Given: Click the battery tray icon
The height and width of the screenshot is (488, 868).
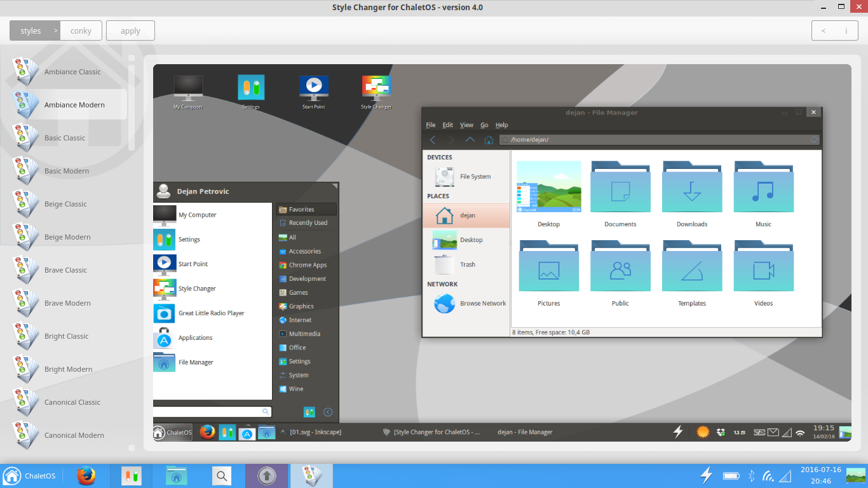Looking at the screenshot, I should pos(731,476).
